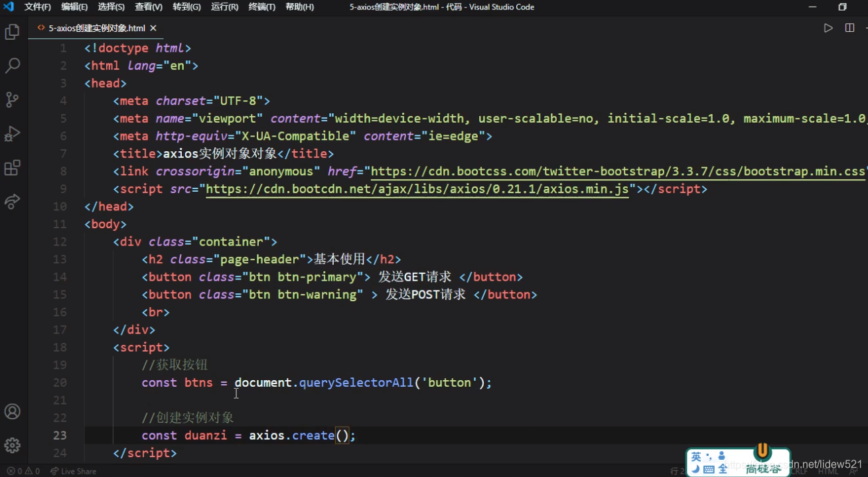The height and width of the screenshot is (477, 868).
Task: Click querySelectorAll in line 20
Action: 356,383
